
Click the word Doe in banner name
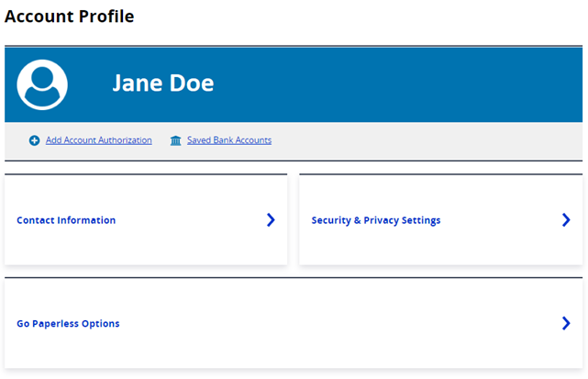point(192,83)
